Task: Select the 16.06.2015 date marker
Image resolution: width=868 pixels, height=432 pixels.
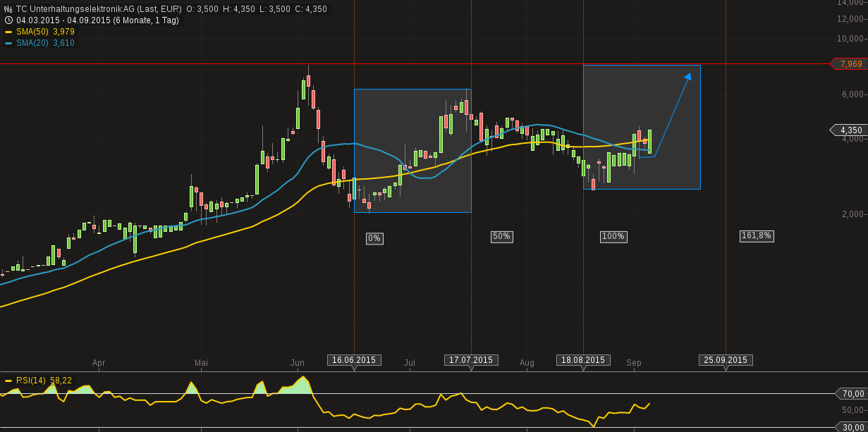Action: [354, 360]
